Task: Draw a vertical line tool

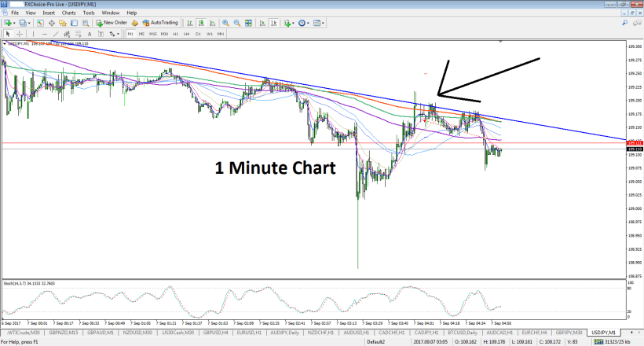Action: point(33,34)
